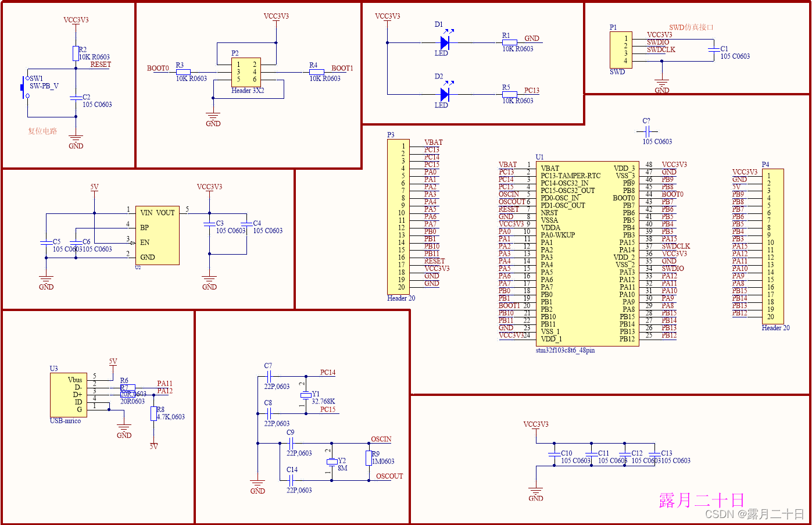Click the BOOT1 net label beside R4
This screenshot has height=525, width=812.
342,68
